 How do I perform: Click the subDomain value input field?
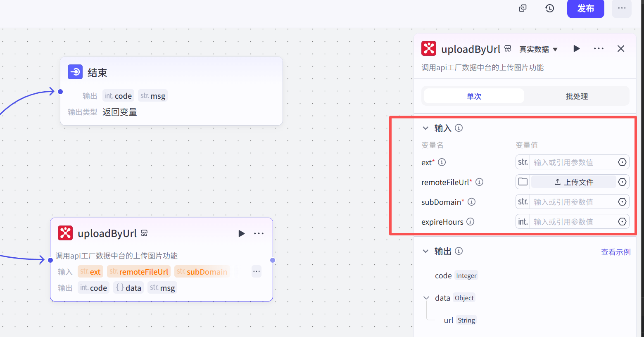pyautogui.click(x=572, y=202)
